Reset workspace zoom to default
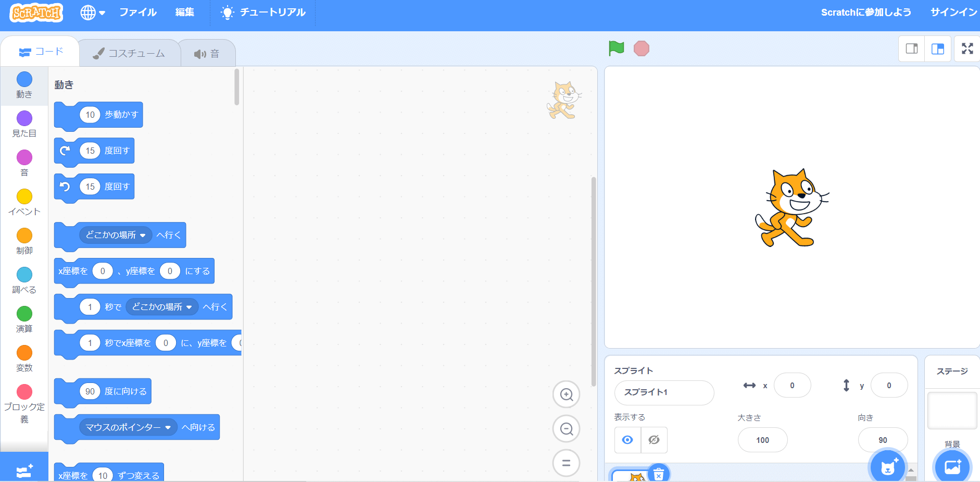This screenshot has height=482, width=980. pos(566,463)
